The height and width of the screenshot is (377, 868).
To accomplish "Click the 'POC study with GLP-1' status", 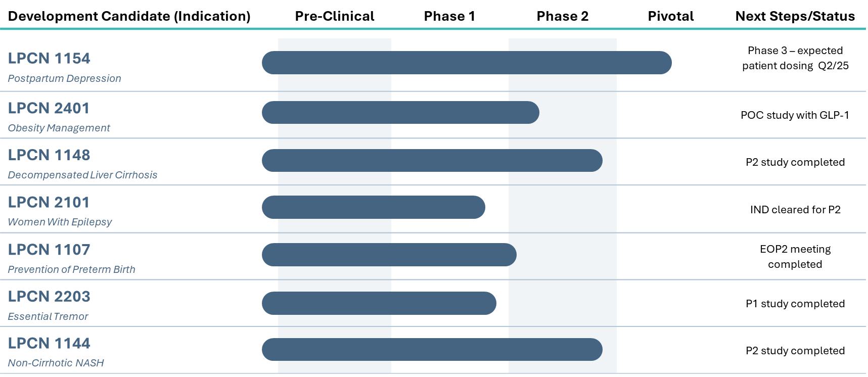I will 795,115.
